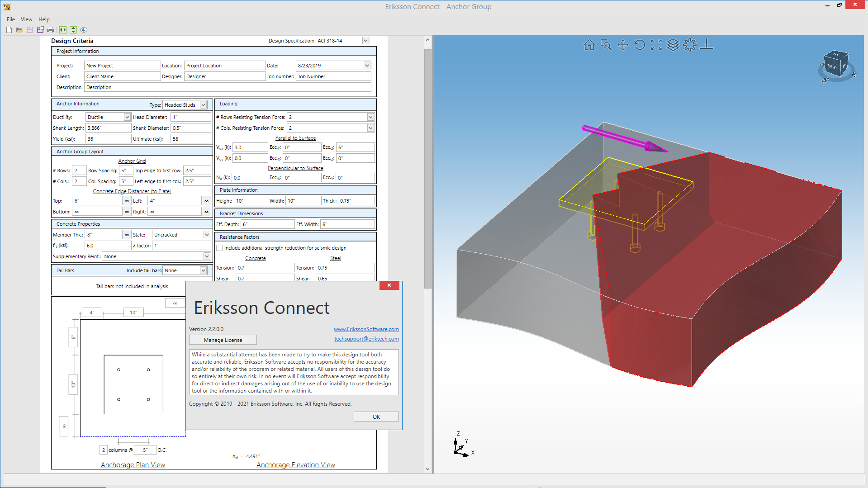Click the XYZ axis triad indicator

coord(463,445)
